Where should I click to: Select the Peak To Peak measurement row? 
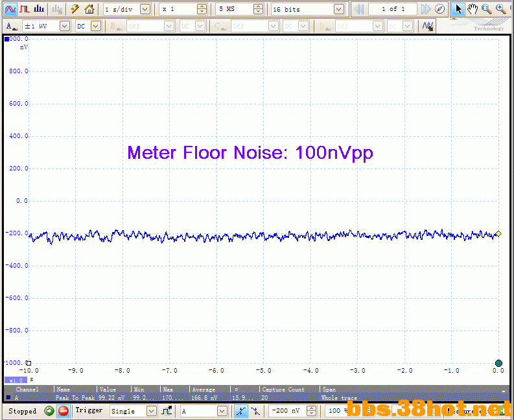(x=257, y=398)
